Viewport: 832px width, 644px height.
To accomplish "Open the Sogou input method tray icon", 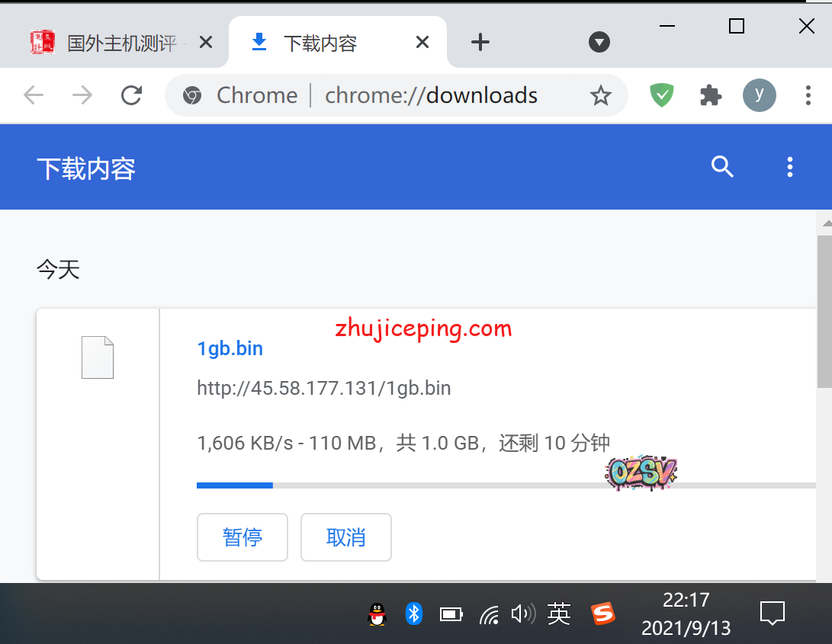I will click(x=603, y=614).
